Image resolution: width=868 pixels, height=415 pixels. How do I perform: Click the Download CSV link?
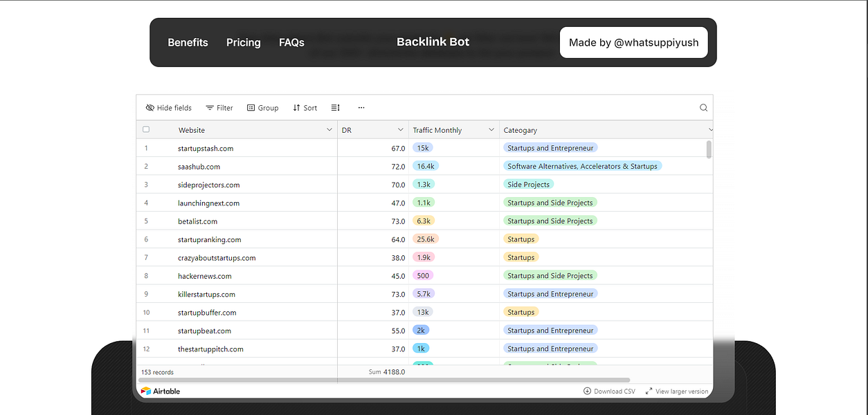point(609,391)
